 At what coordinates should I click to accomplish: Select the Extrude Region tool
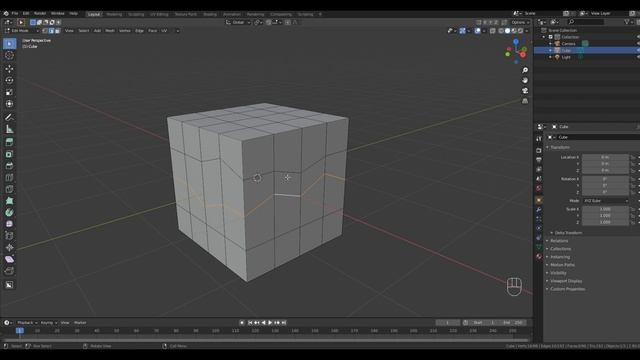pyautogui.click(x=9, y=142)
